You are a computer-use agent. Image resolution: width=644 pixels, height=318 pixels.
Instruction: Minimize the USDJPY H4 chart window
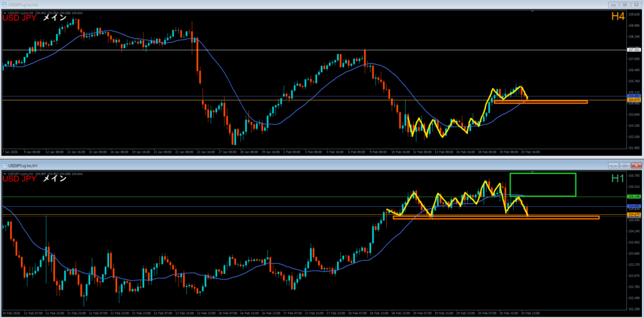612,4
